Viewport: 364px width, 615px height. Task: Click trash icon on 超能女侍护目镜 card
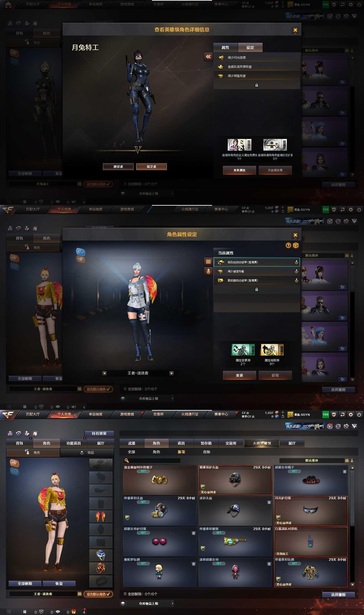click(x=194, y=533)
